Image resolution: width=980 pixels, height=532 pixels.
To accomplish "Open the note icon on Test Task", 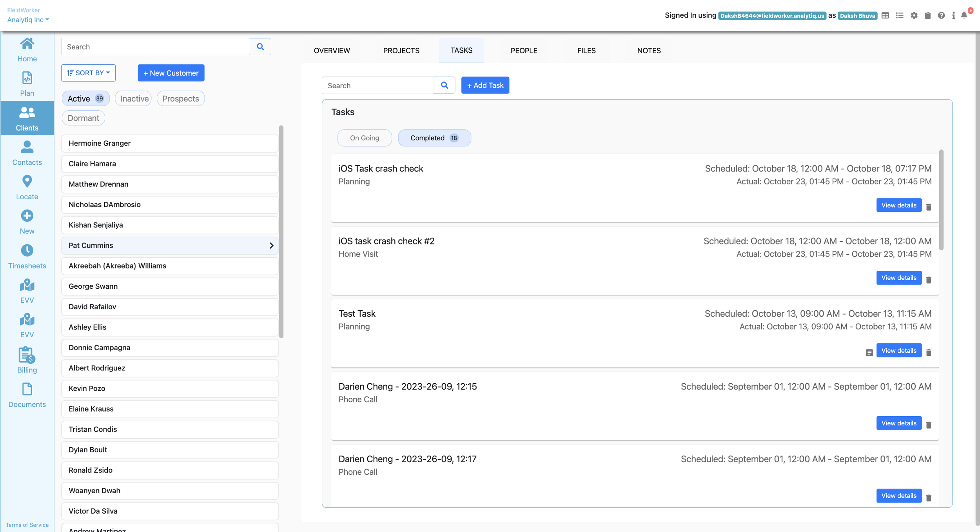I will (869, 352).
